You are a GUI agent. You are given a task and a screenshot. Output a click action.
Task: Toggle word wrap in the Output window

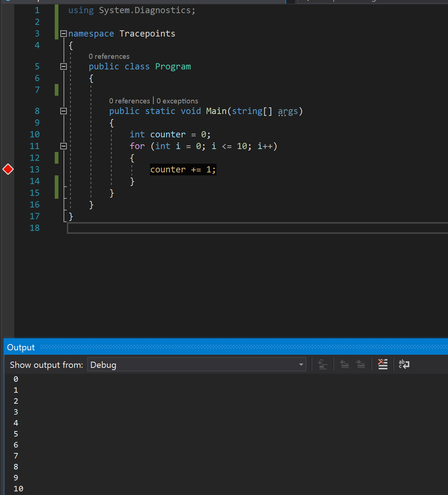[404, 364]
